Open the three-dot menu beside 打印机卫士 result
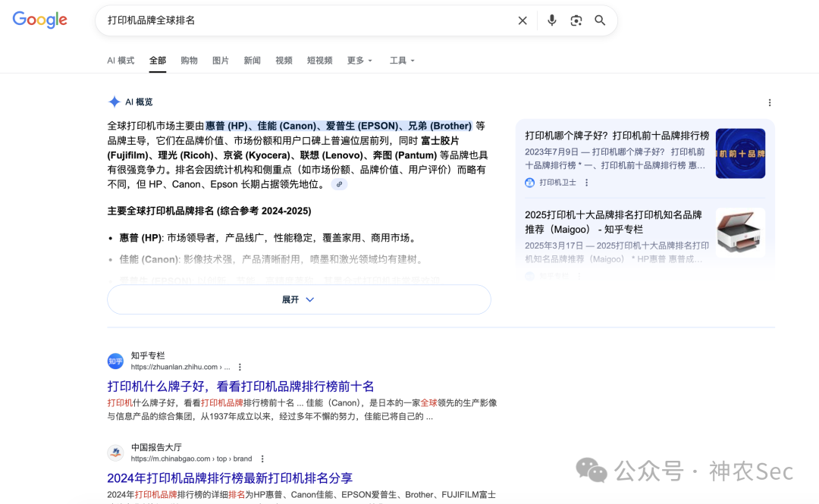Image resolution: width=819 pixels, height=504 pixels. click(x=585, y=182)
